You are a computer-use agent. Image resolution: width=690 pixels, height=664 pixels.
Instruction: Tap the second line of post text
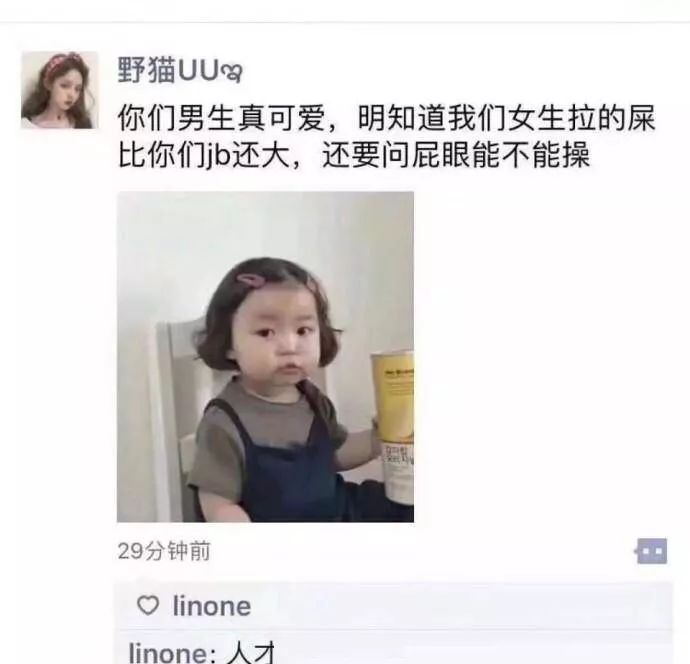(354, 155)
